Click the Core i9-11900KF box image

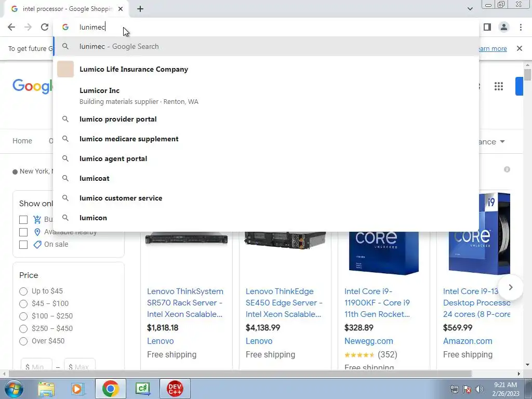pos(384,253)
